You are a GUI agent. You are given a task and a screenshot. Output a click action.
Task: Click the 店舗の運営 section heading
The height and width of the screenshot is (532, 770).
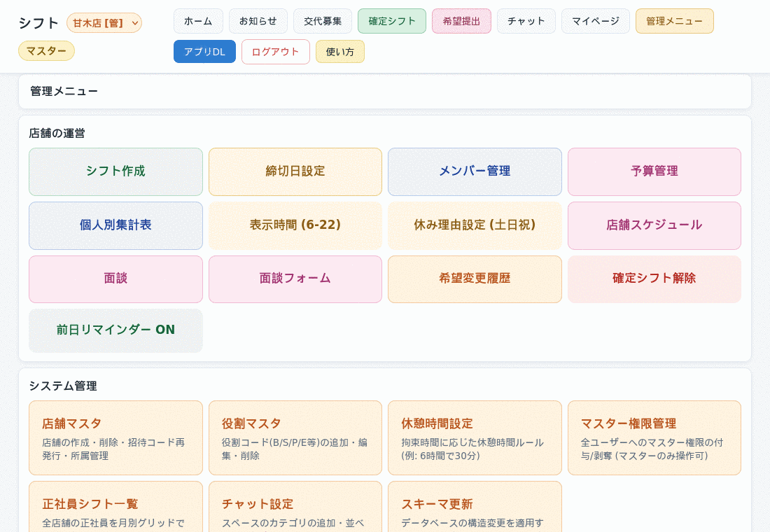57,133
